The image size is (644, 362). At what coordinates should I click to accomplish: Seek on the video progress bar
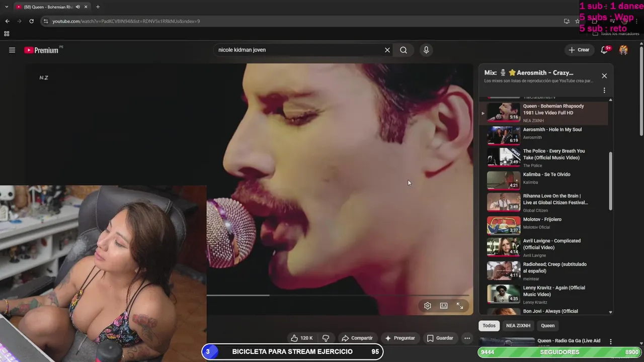pos(338,295)
